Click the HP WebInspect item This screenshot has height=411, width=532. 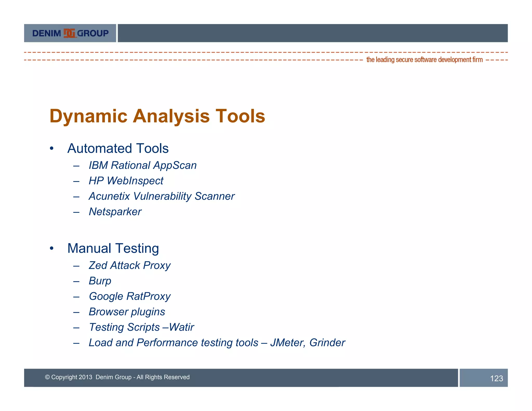[126, 181]
